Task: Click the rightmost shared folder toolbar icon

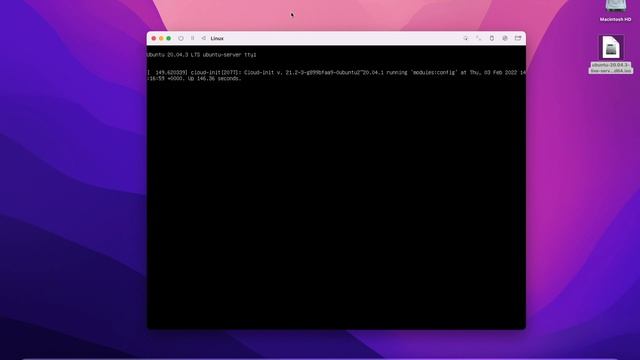Action: pyautogui.click(x=518, y=38)
